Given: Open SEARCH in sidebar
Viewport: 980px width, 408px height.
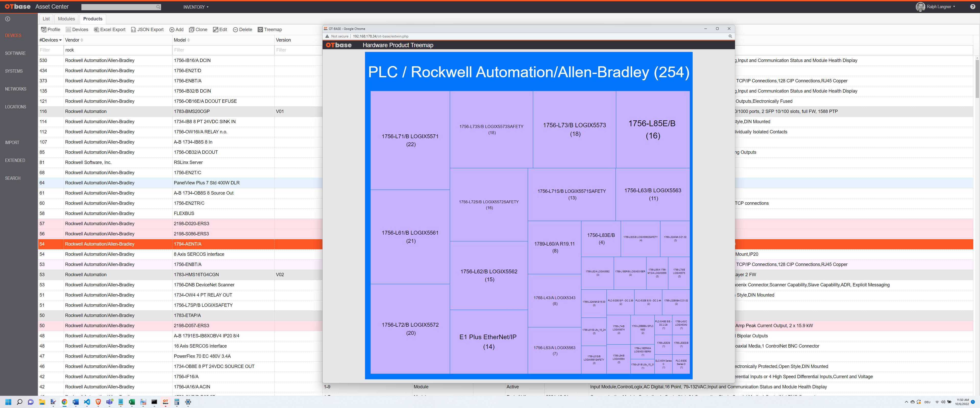Looking at the screenshot, I should [13, 178].
